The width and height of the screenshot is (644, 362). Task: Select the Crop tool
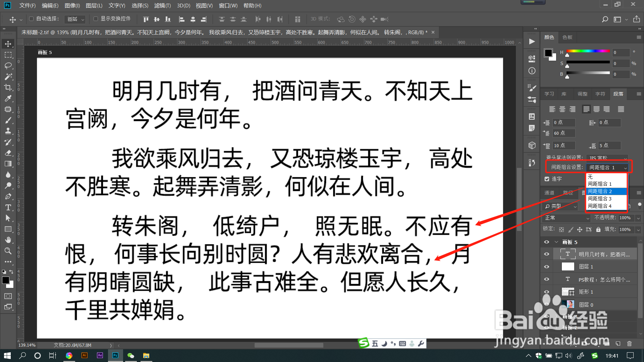[8, 87]
